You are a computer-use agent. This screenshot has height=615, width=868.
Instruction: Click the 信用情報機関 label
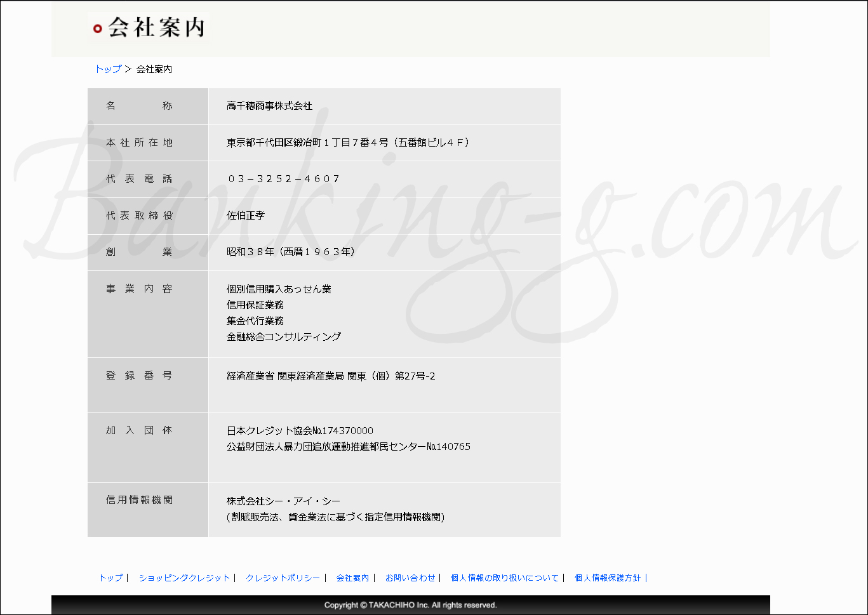(139, 500)
